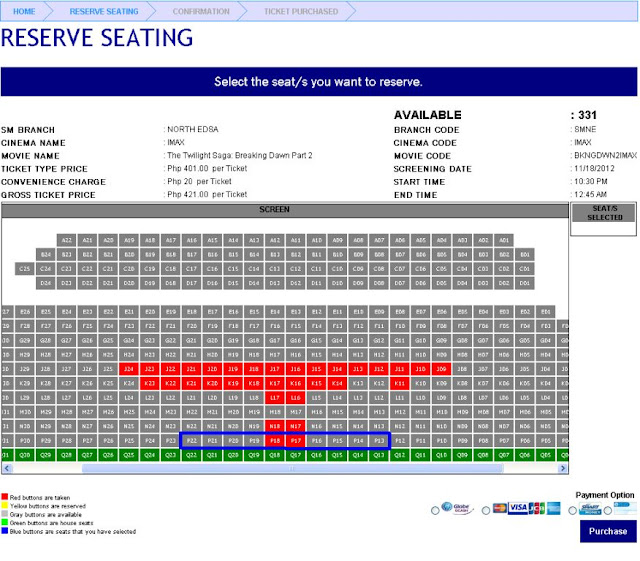Click the Globe GCash logo
The image size is (640, 561).
458,508
